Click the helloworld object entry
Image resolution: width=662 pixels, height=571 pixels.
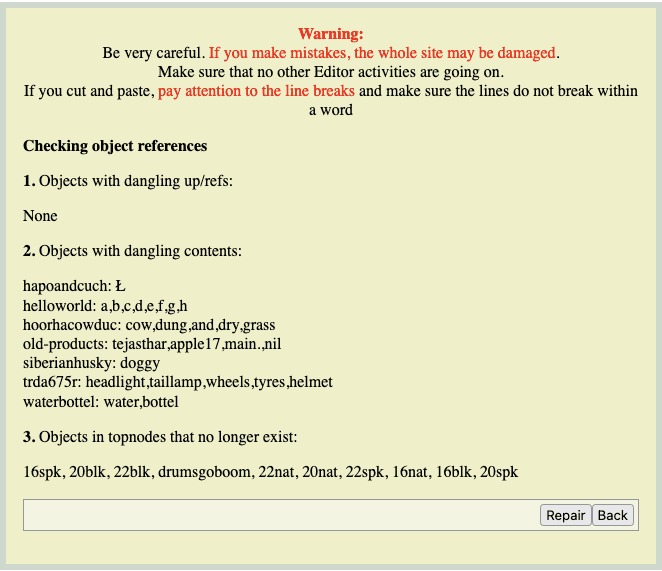click(105, 306)
